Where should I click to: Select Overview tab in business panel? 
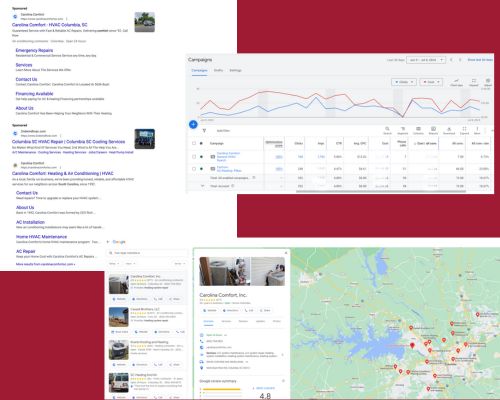pyautogui.click(x=208, y=321)
